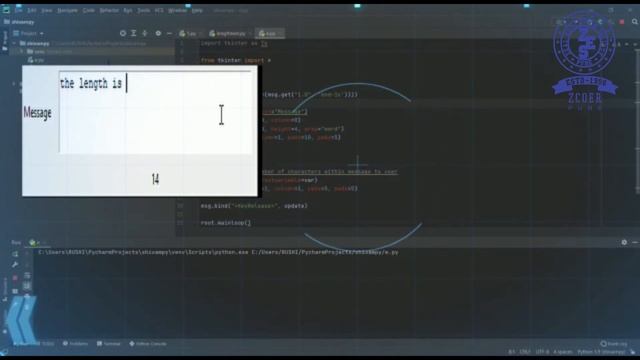Click shivampy in the navigation breadcrumb
640x360 pixels.
19,22
